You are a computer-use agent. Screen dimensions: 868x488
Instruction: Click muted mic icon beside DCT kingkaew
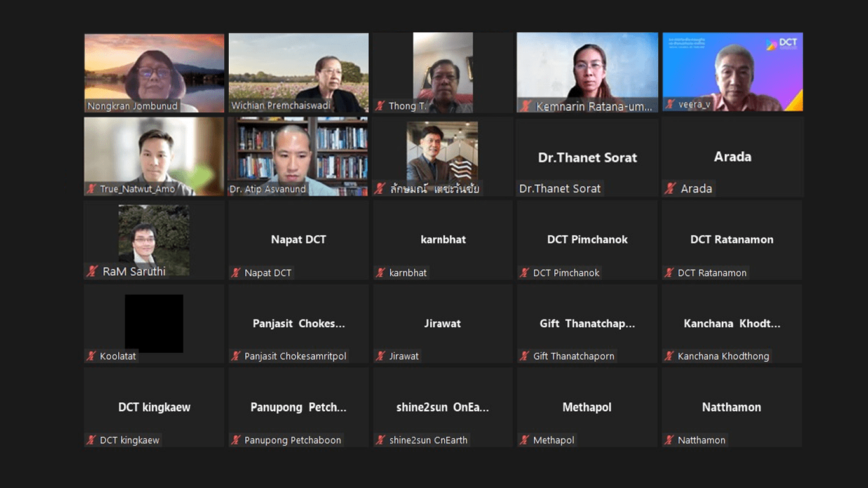92,440
